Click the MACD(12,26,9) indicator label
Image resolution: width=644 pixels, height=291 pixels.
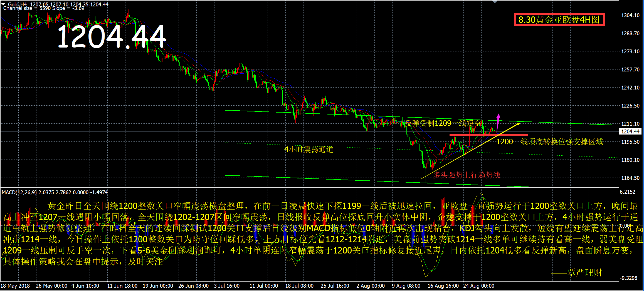point(55,192)
